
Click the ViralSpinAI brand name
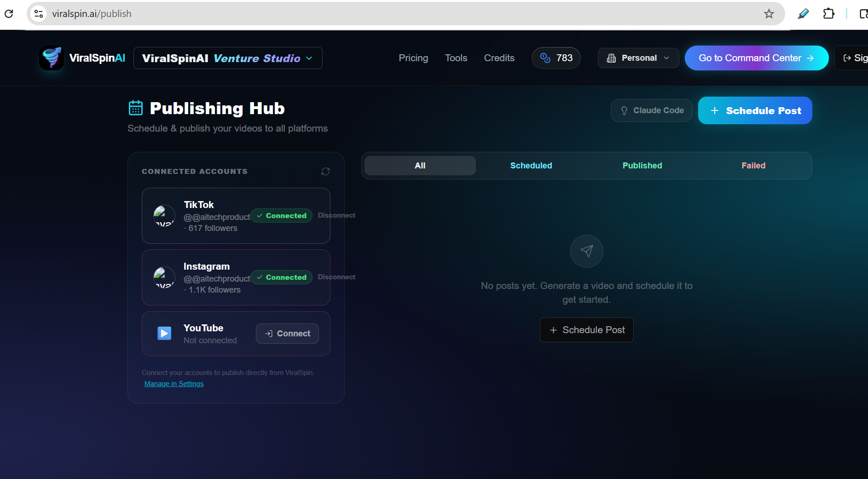[x=97, y=58]
